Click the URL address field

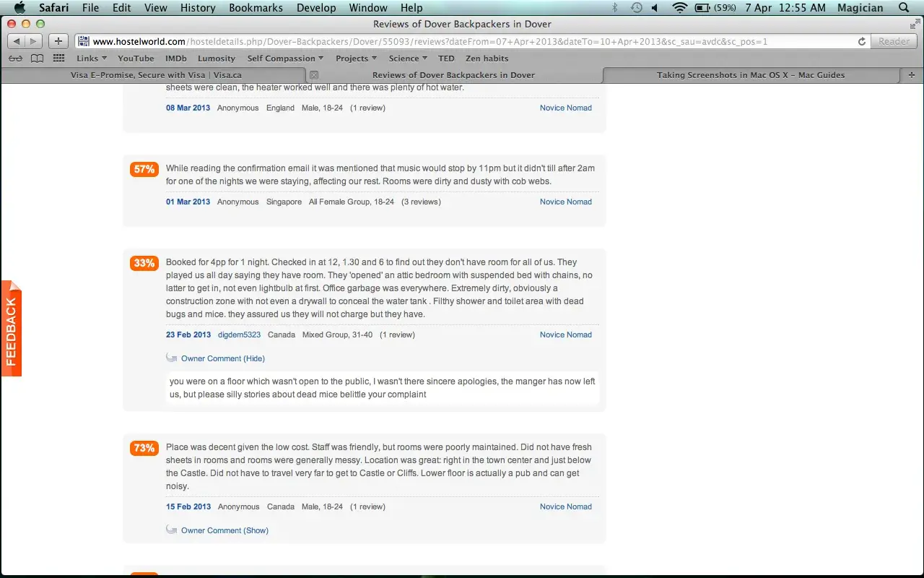pyautogui.click(x=464, y=42)
